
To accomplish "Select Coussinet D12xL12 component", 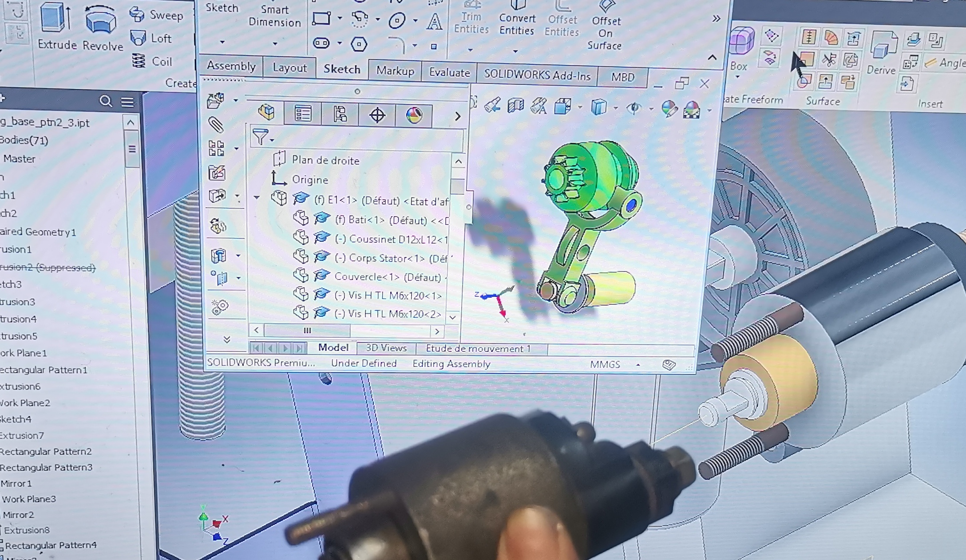I will pos(371,239).
